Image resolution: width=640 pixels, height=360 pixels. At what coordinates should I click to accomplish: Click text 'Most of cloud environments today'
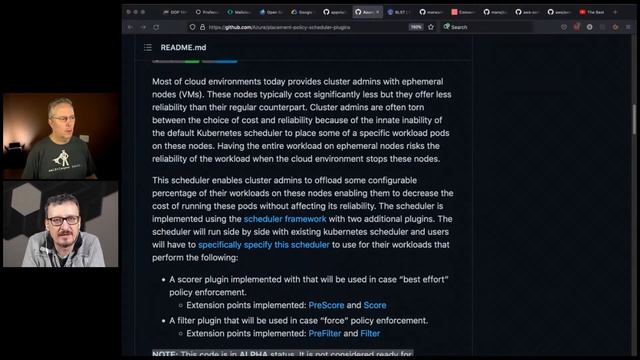pos(219,81)
